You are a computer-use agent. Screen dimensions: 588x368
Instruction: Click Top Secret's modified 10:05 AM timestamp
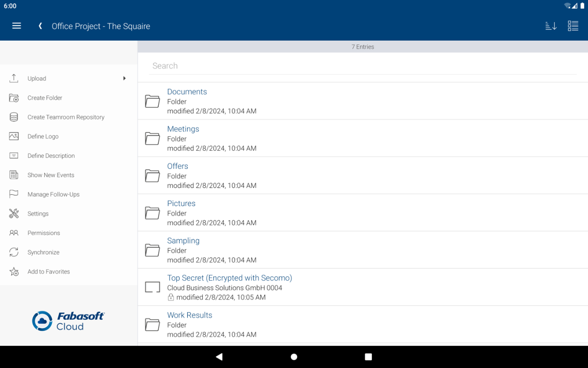[x=221, y=297]
